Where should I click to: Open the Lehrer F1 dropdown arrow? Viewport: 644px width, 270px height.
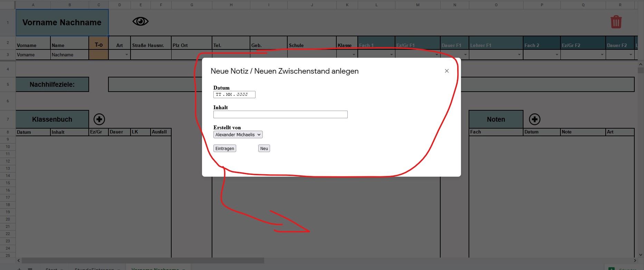tap(519, 55)
